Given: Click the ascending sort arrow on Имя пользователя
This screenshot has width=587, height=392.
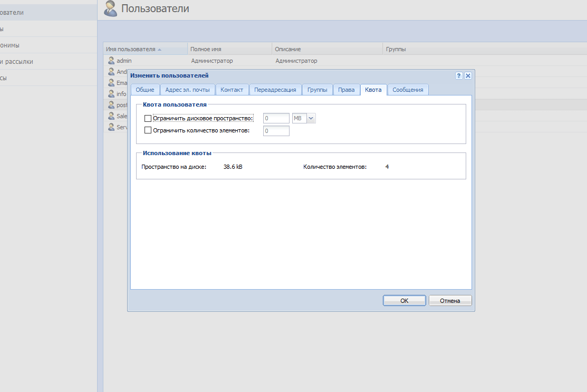Looking at the screenshot, I should 159,50.
